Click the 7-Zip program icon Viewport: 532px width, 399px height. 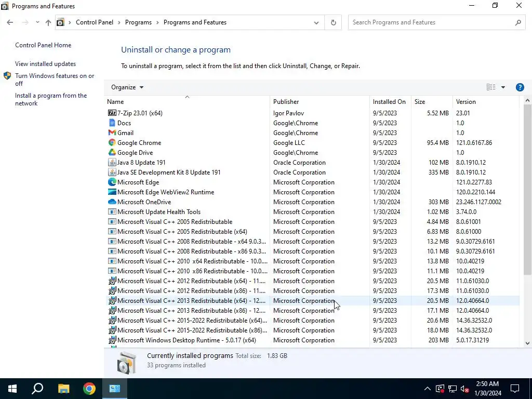[112, 113]
